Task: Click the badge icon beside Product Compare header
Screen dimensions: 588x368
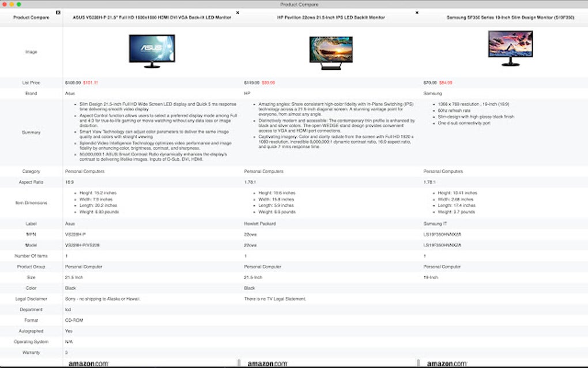Action: (57, 12)
